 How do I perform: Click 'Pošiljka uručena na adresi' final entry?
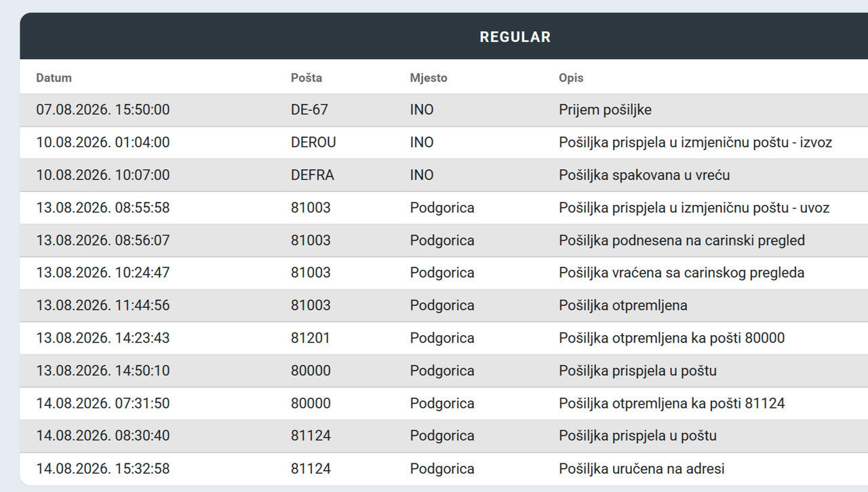tap(642, 468)
